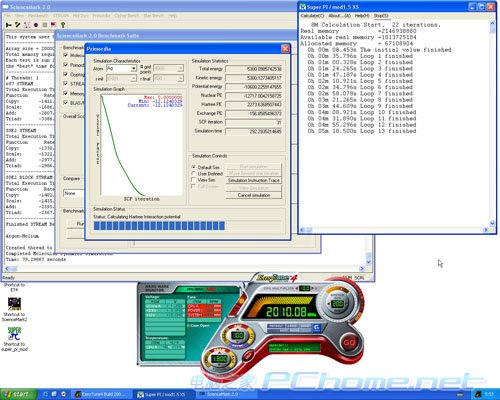Open the Compare dropdown showing None
The width and height of the screenshot is (500, 400).
pos(73,193)
